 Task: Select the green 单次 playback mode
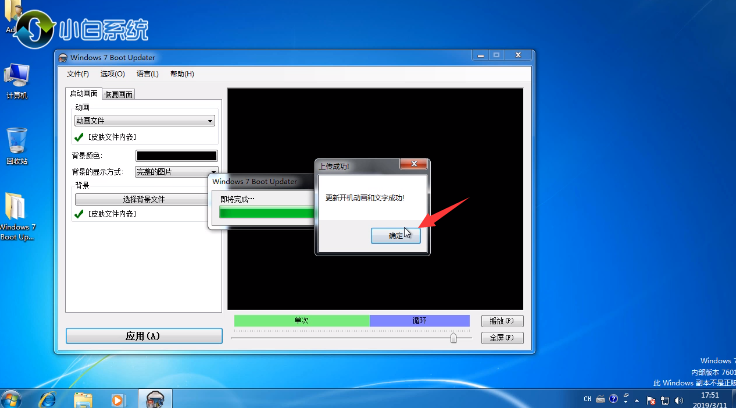(x=302, y=321)
